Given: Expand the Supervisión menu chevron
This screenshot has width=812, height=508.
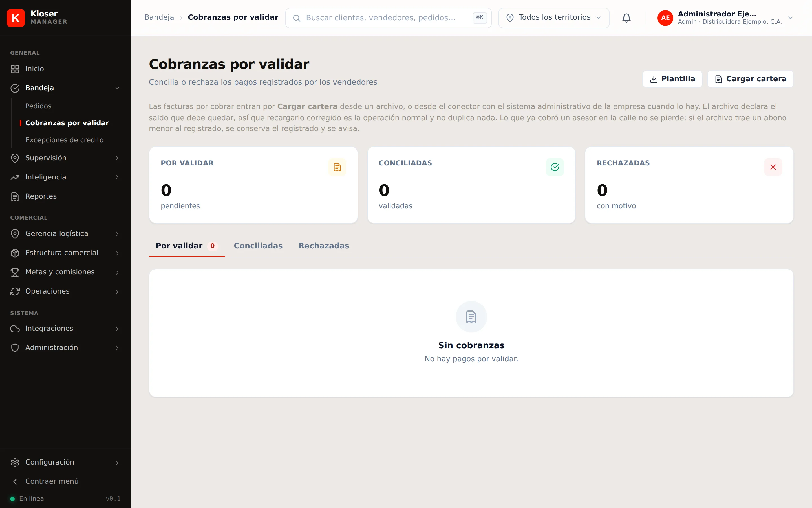Looking at the screenshot, I should pyautogui.click(x=117, y=158).
